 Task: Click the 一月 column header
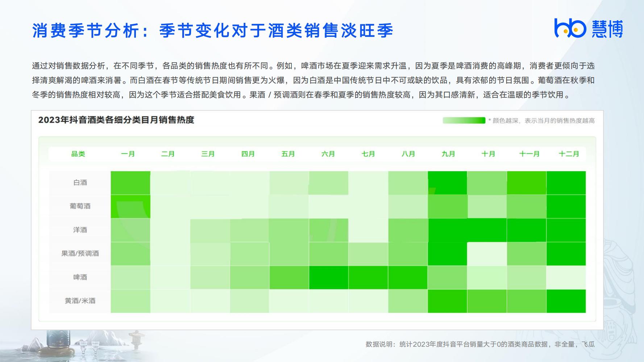(128, 154)
